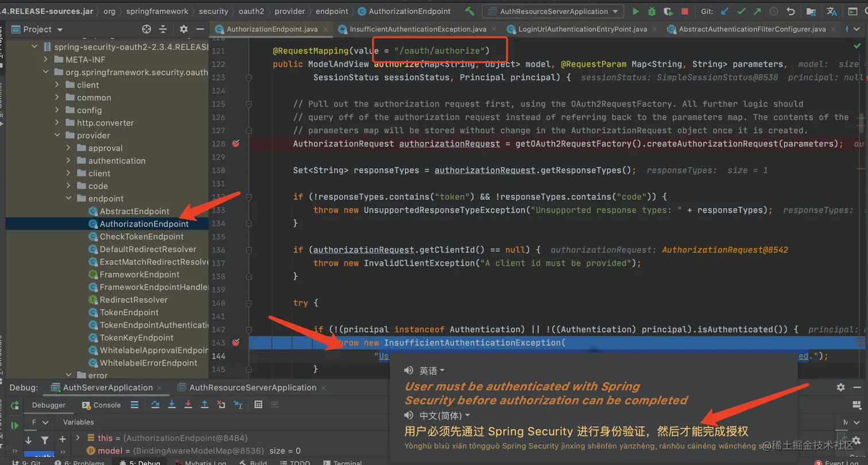Image resolution: width=868 pixels, height=465 pixels.
Task: Open the Terminal tool window
Action: coord(344,462)
